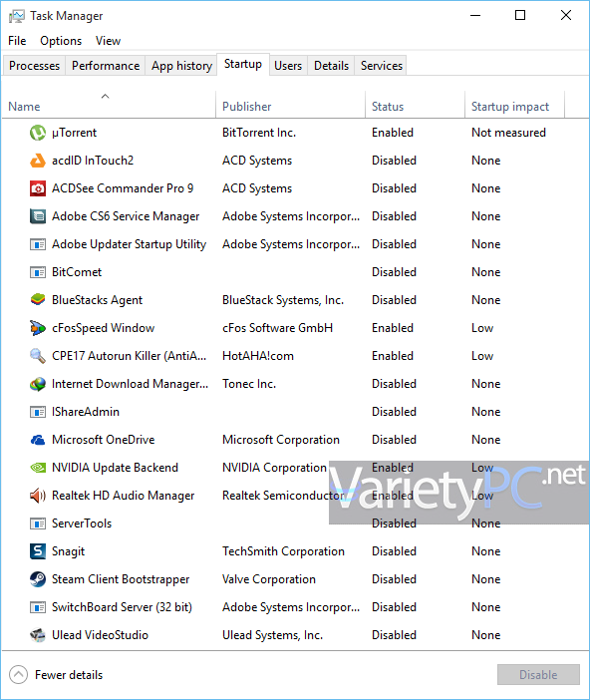
Task: Click the Ulead VideoStudio name text
Action: pos(100,635)
